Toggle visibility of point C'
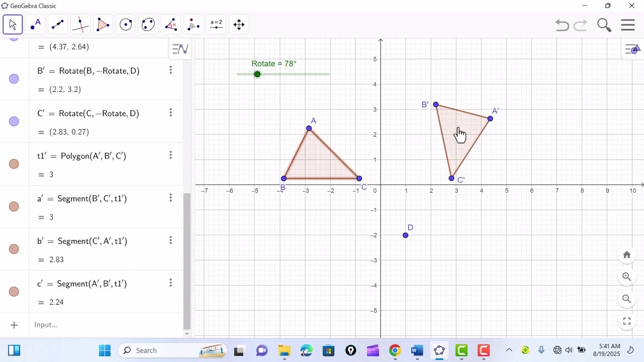Viewport: 644px width, 362px height. (14, 122)
